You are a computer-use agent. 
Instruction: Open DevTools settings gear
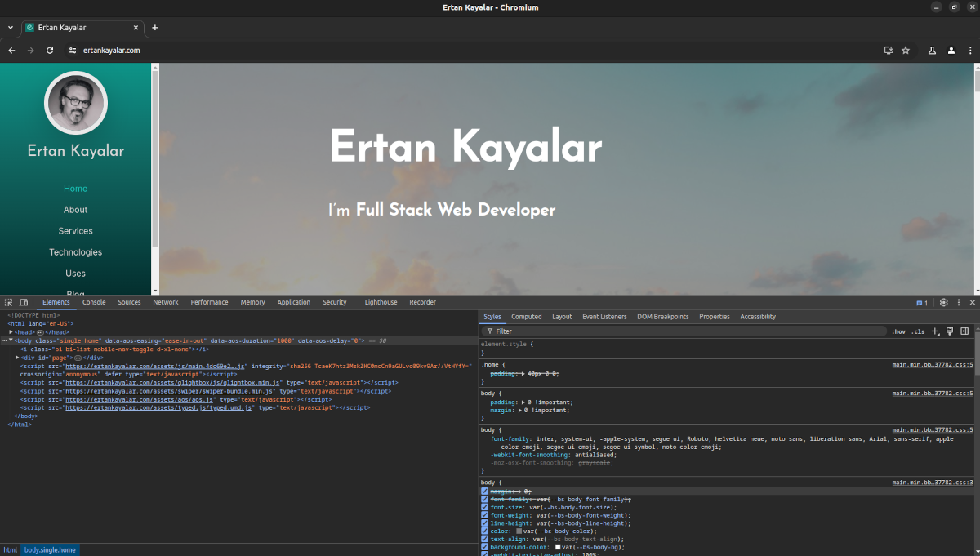pyautogui.click(x=943, y=302)
